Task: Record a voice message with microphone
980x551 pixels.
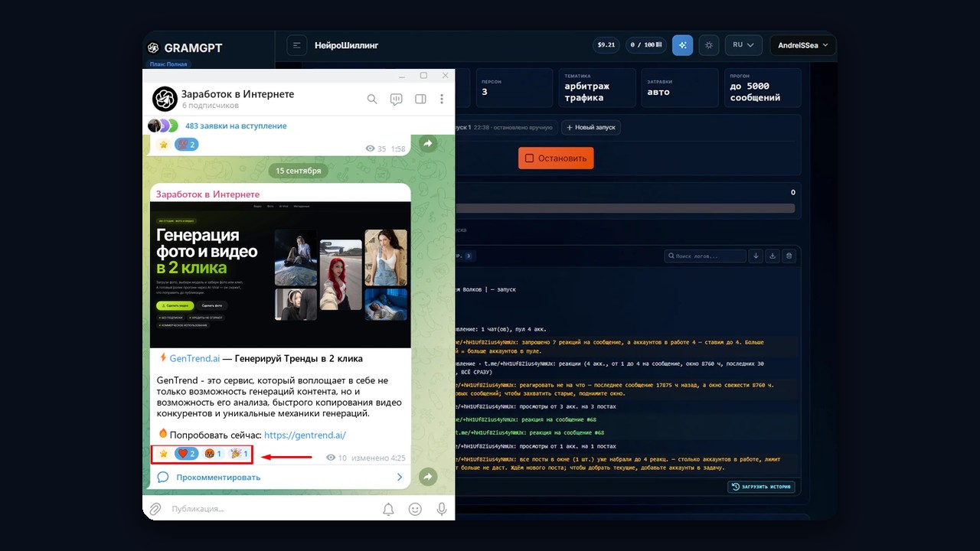Action: [x=441, y=509]
